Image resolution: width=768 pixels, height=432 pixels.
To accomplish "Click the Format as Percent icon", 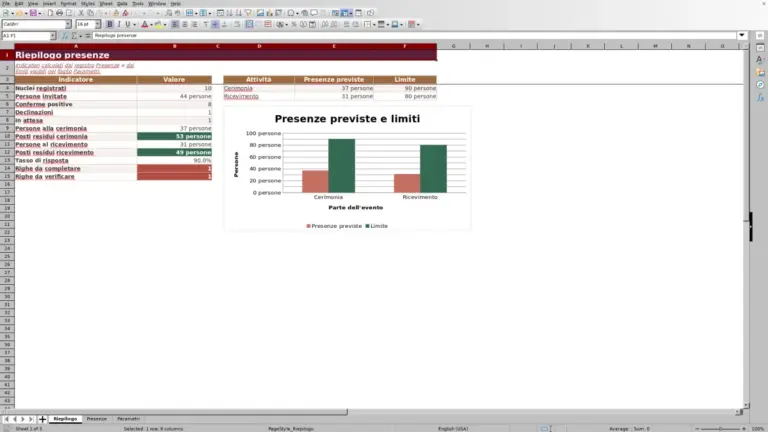I will click(x=294, y=24).
